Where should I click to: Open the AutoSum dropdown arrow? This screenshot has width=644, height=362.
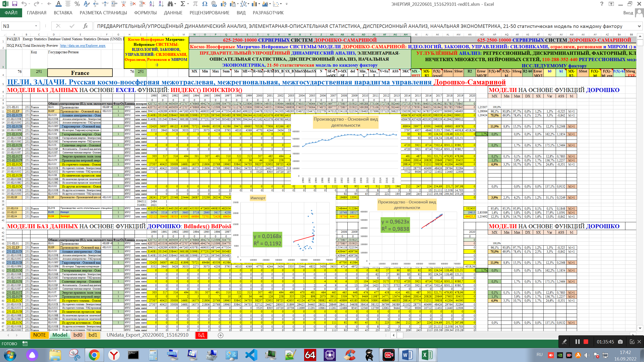188,4
